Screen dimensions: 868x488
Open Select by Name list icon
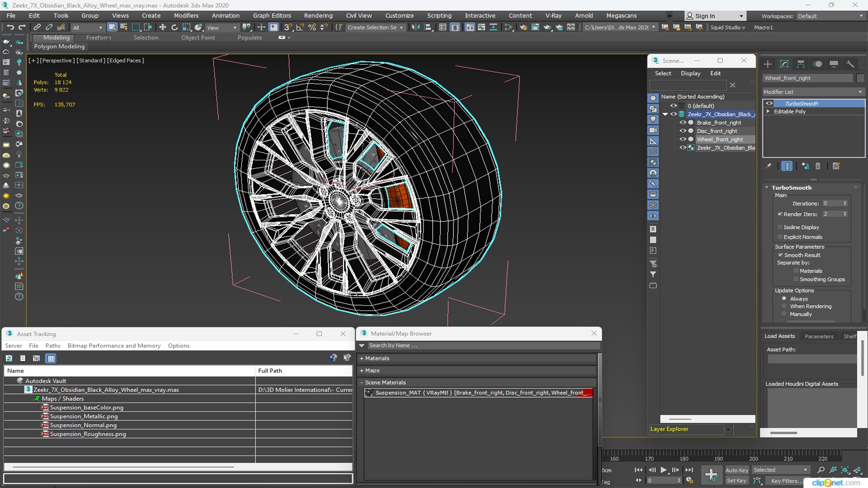point(124,28)
